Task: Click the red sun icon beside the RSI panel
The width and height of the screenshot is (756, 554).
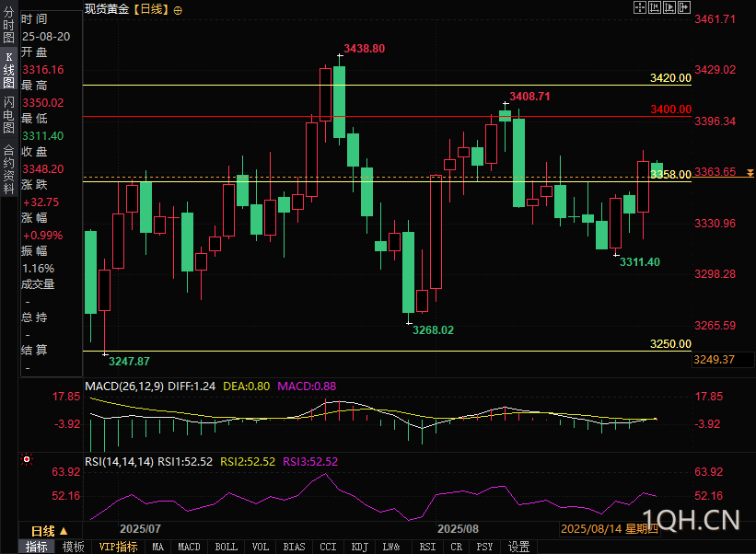Action: coord(27,459)
